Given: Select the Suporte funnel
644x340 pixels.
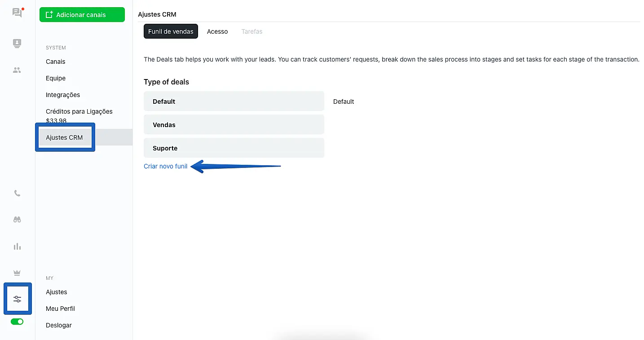Looking at the screenshot, I should point(234,147).
